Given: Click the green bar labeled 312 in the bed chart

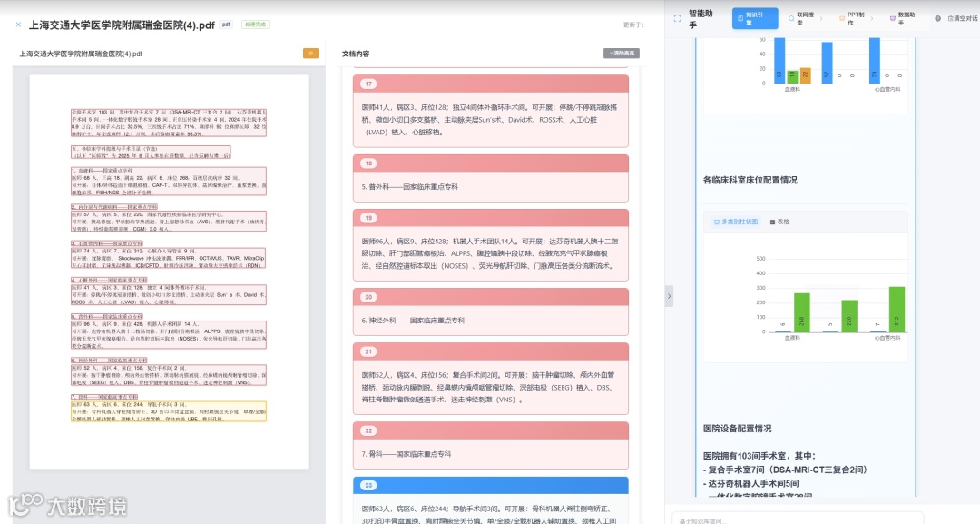Looking at the screenshot, I should click(x=897, y=310).
